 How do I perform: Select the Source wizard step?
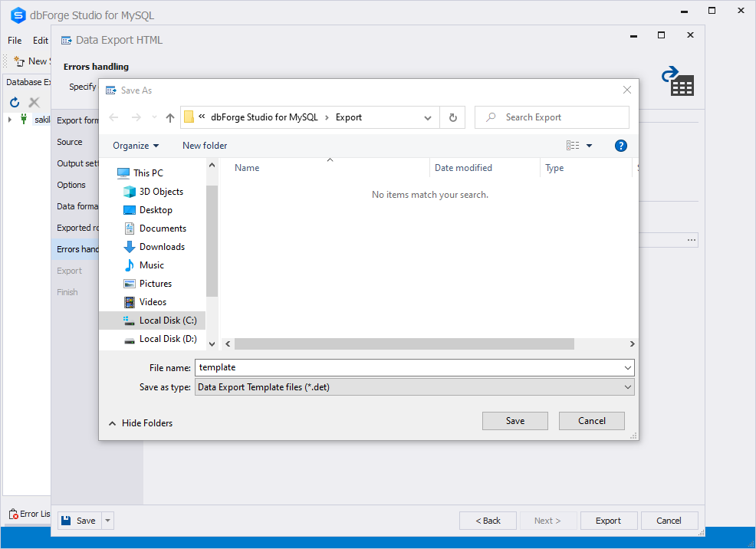click(70, 142)
